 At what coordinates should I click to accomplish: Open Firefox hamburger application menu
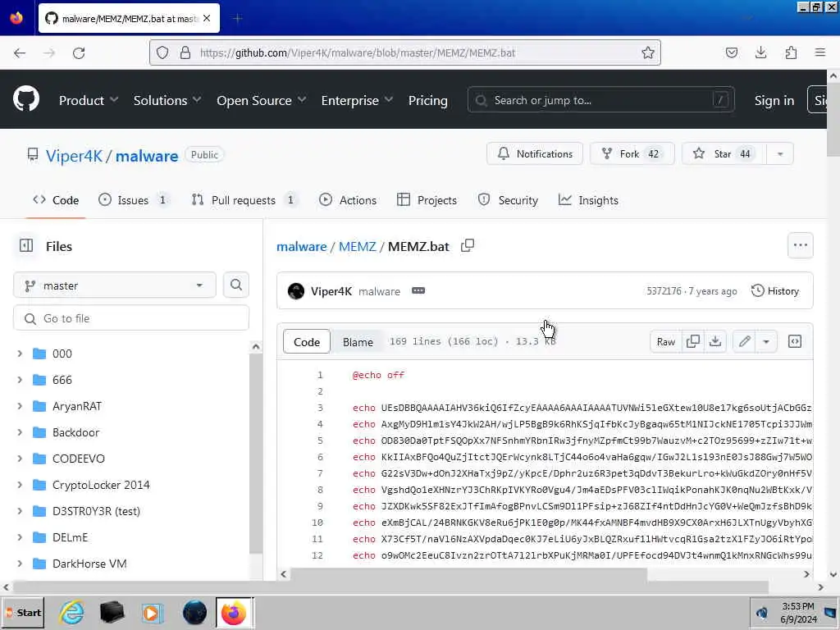[820, 52]
